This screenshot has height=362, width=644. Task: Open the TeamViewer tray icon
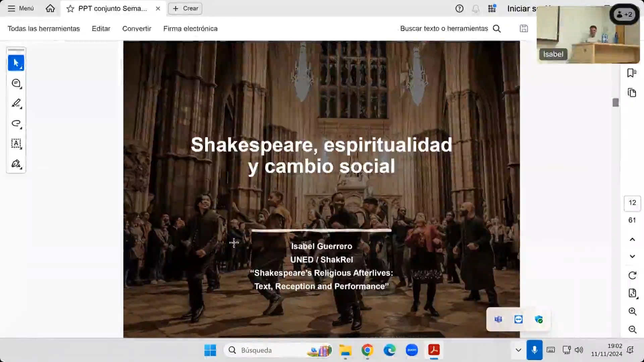[x=519, y=319]
